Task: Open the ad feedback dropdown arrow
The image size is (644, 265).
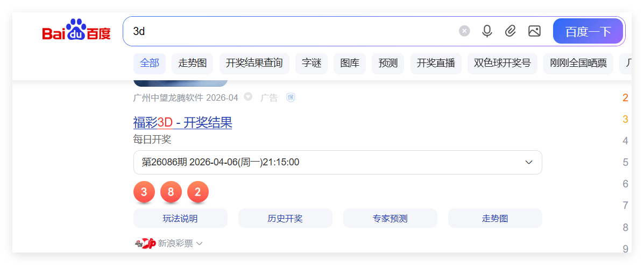Action: pos(248,97)
